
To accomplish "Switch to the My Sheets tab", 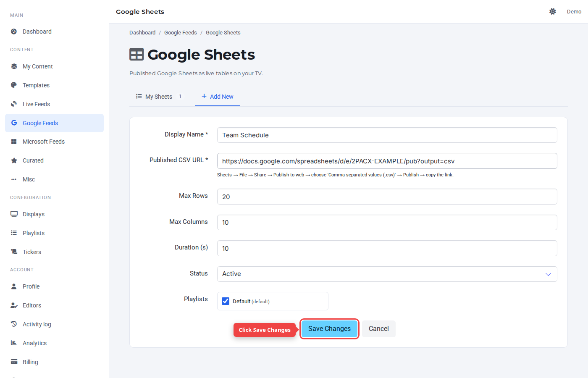I will [x=159, y=97].
